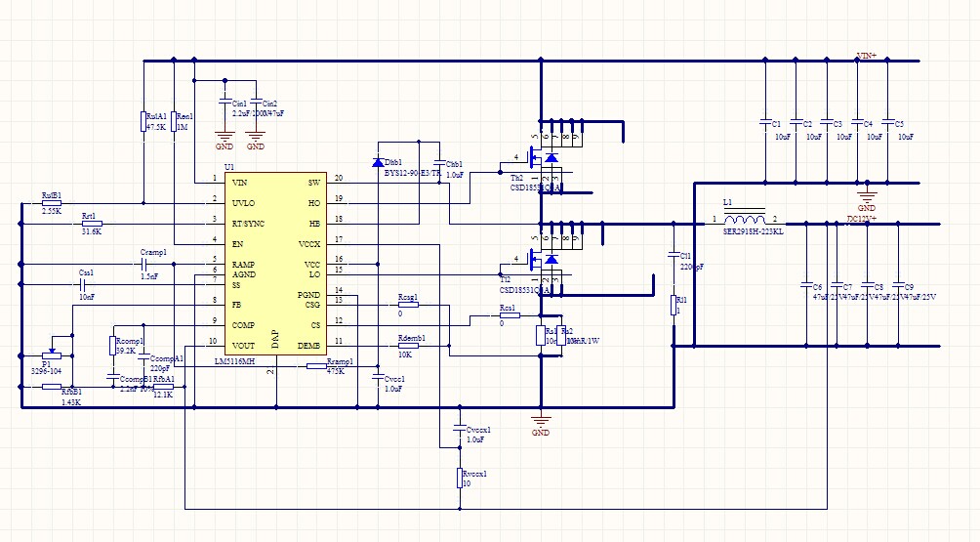Image resolution: width=980 pixels, height=542 pixels.
Task: Select capacitor Cin1 symbol
Action: click(x=225, y=101)
